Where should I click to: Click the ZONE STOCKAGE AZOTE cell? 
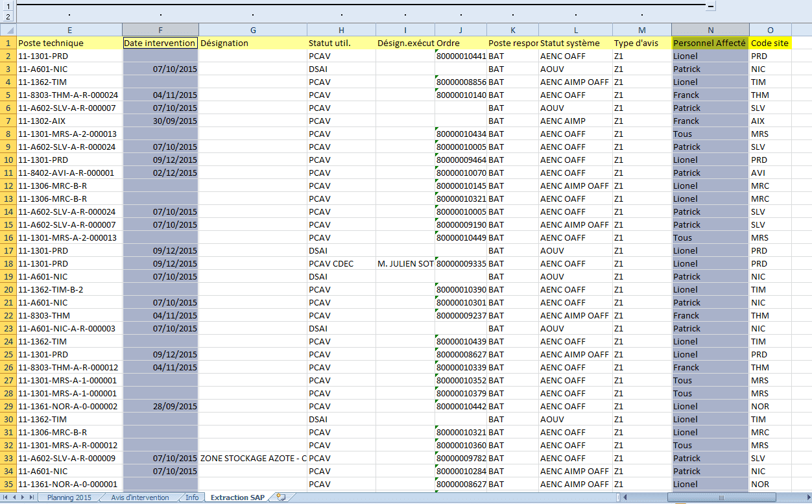pos(253,458)
